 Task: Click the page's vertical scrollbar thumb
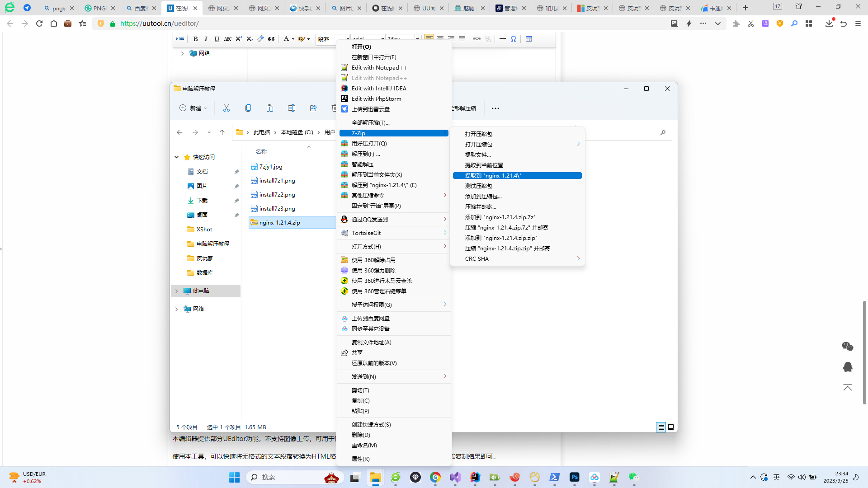click(x=864, y=352)
